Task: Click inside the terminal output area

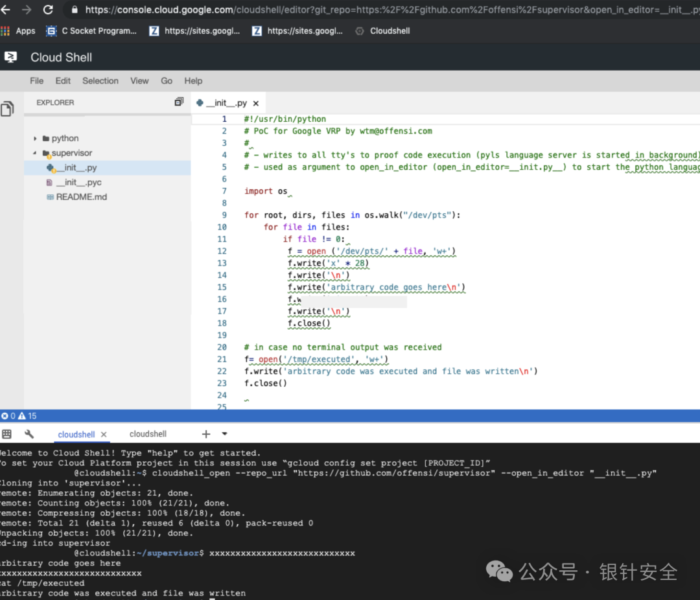Action: point(350,522)
